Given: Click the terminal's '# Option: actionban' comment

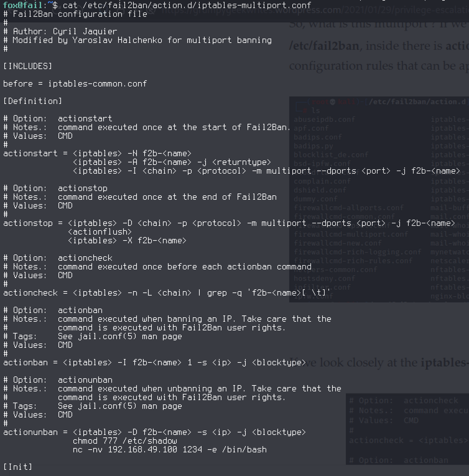Looking at the screenshot, I should coord(53,310).
